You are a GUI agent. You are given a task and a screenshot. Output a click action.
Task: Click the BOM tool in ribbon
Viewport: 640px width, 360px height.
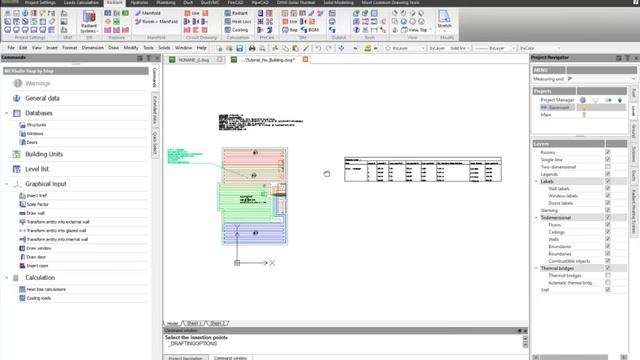[310, 30]
